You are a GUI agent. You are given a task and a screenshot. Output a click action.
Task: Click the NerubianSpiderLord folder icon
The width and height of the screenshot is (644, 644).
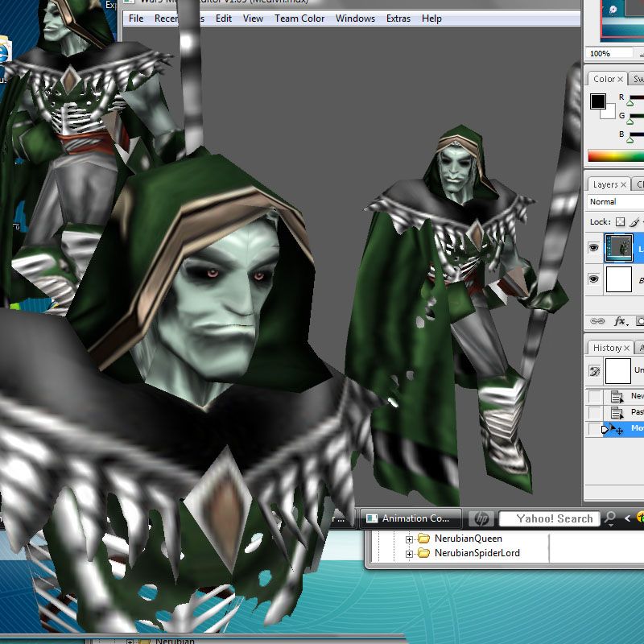(x=423, y=553)
